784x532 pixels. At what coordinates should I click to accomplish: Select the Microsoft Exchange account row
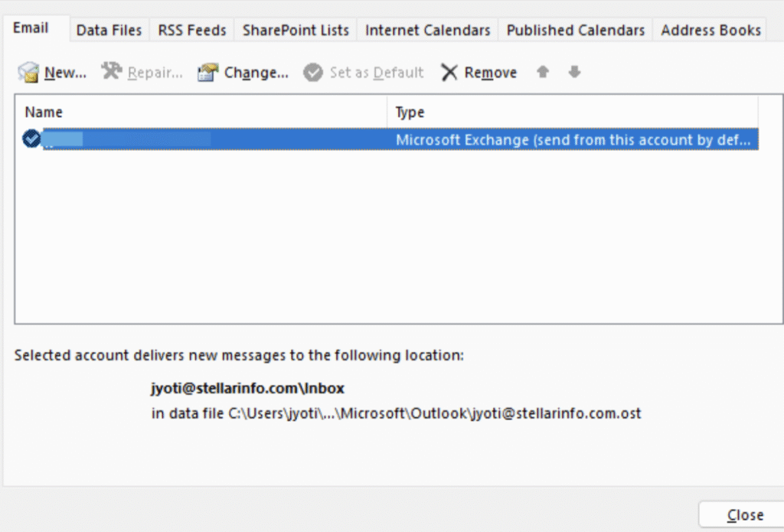tap(571, 139)
